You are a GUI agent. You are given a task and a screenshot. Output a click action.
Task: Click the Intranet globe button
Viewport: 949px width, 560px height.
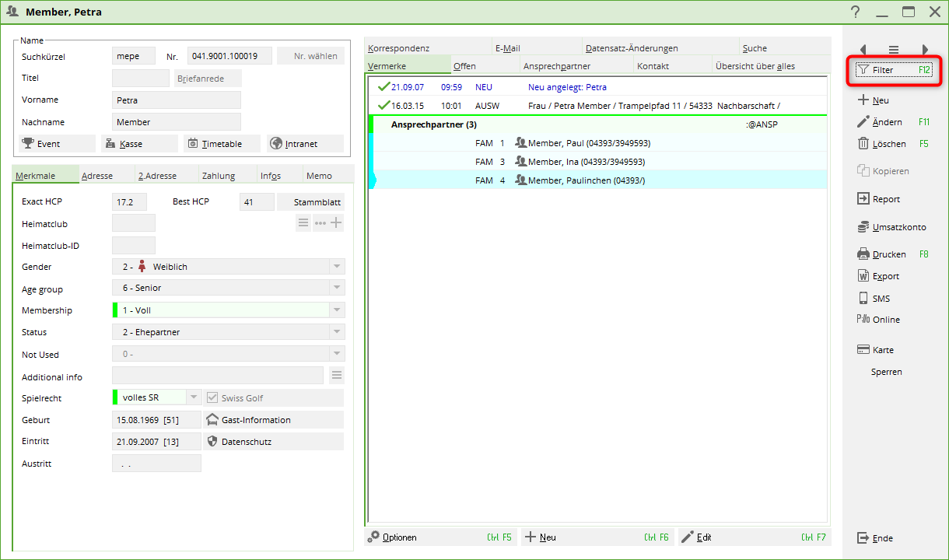[304, 144]
